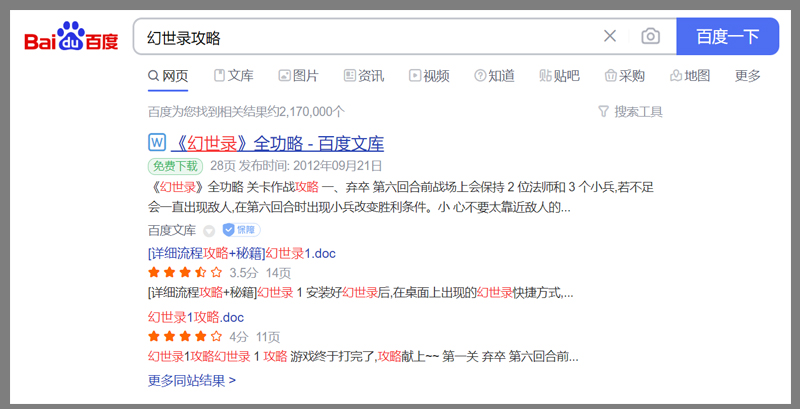Click the Baidu logo
800x409 pixels.
(71, 36)
